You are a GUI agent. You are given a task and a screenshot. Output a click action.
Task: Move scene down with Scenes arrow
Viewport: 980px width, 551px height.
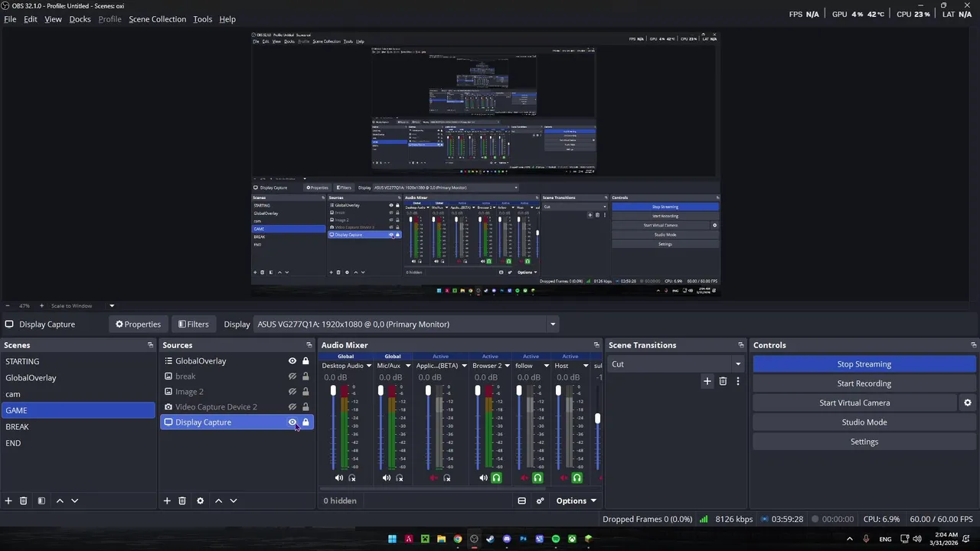coord(74,500)
